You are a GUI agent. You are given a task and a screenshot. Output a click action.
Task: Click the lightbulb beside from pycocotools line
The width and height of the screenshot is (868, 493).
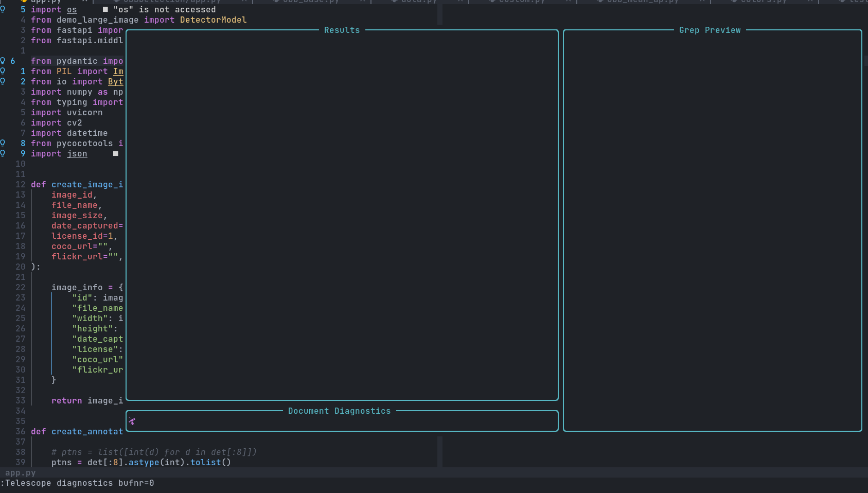[x=3, y=143]
